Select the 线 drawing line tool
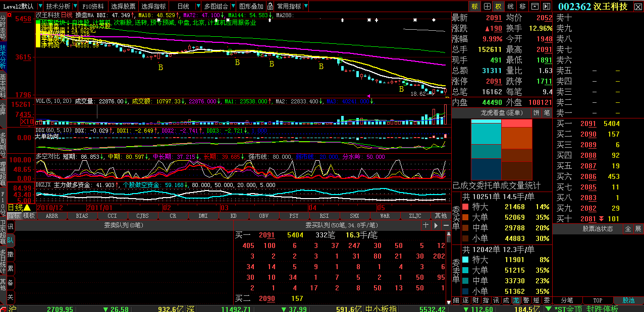The image size is (644, 312). 510,7
